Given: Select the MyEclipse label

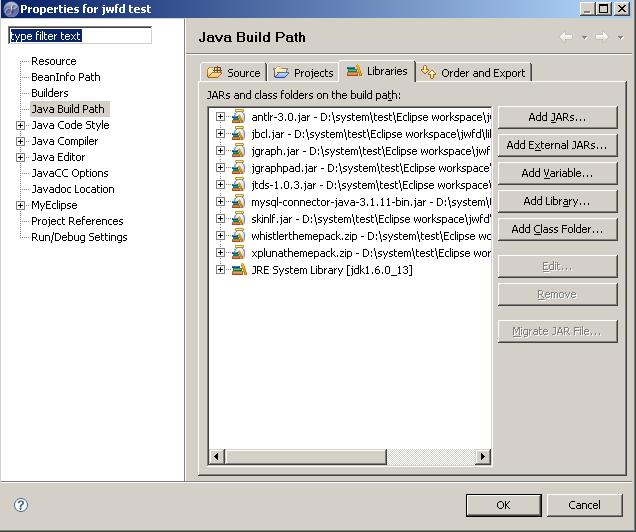Looking at the screenshot, I should click(x=54, y=205).
